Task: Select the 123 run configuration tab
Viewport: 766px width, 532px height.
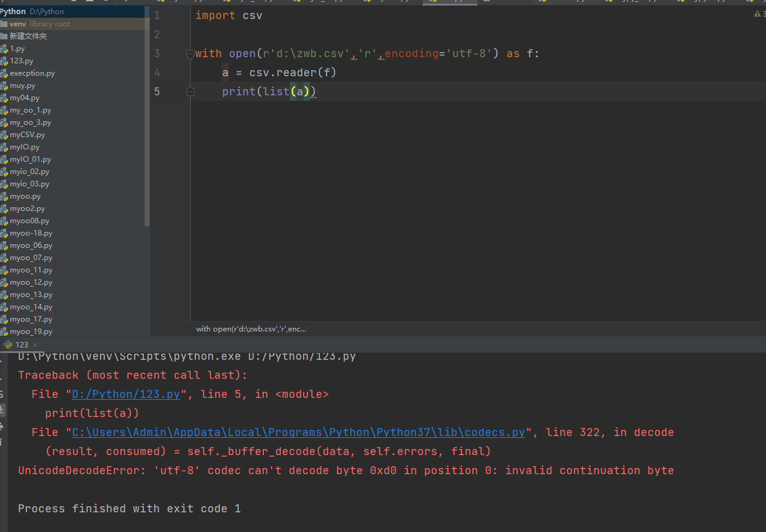Action: point(21,345)
